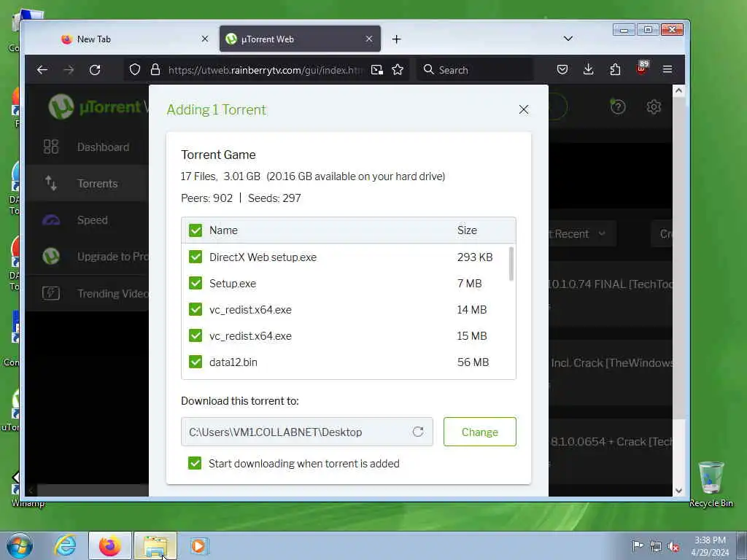Click the Trending Videos lightning icon
747x560 pixels.
point(51,293)
